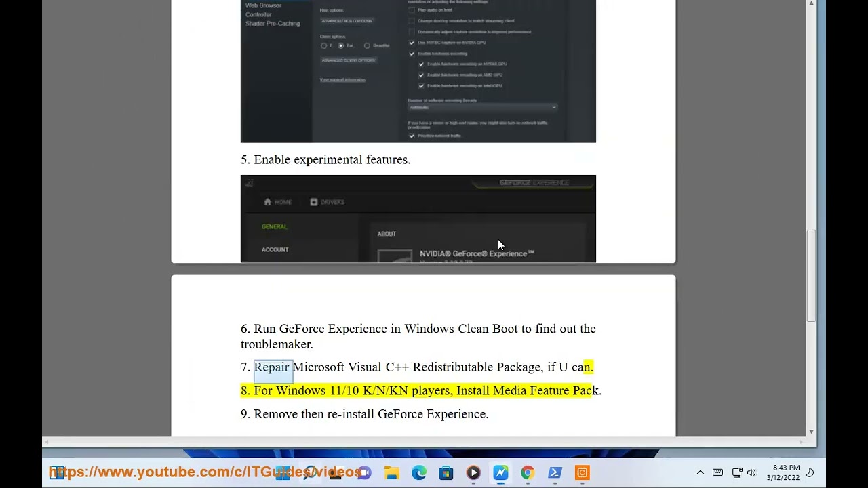Click the volume speaker tray icon
Viewport: 868px width, 488px height.
[x=751, y=472]
